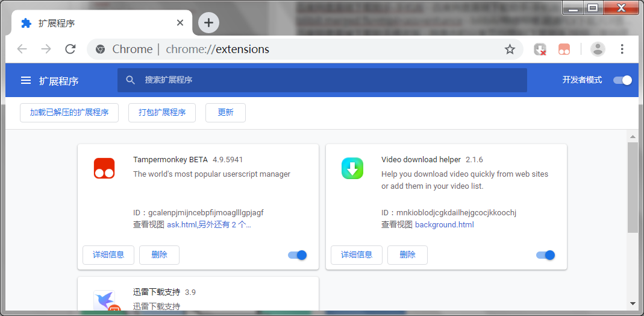Click the Tampermonkey BETA card icon
644x316 pixels.
(104, 168)
